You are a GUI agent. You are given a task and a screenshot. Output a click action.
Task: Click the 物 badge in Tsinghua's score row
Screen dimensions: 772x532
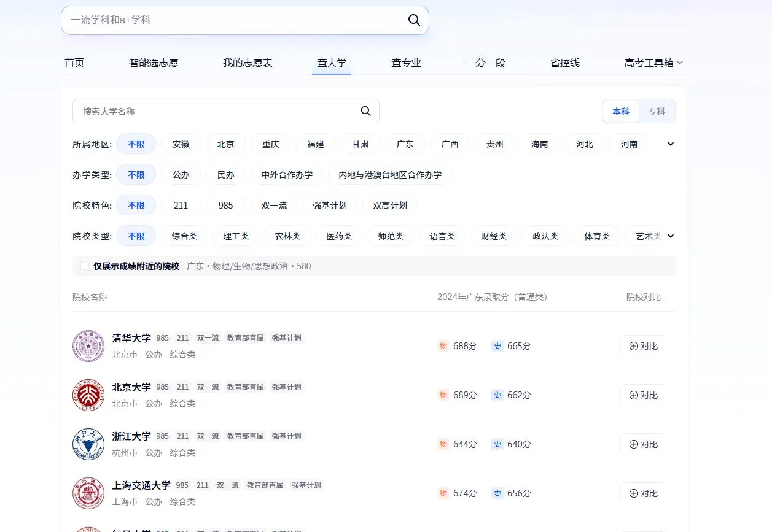click(443, 346)
